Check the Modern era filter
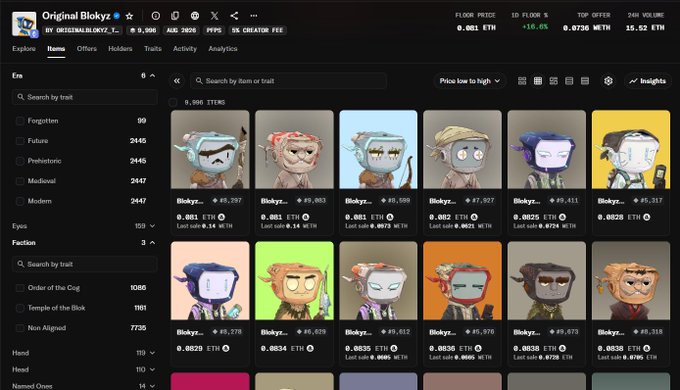 (x=20, y=201)
